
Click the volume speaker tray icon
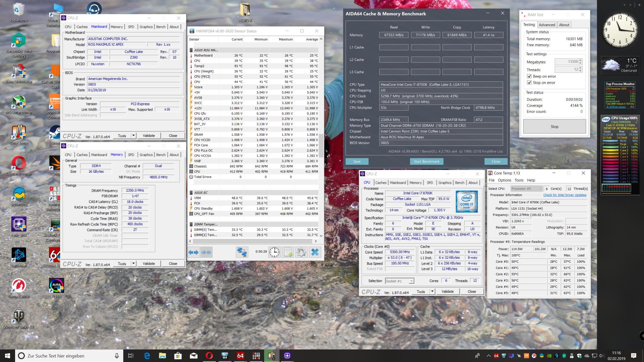(x=602, y=356)
